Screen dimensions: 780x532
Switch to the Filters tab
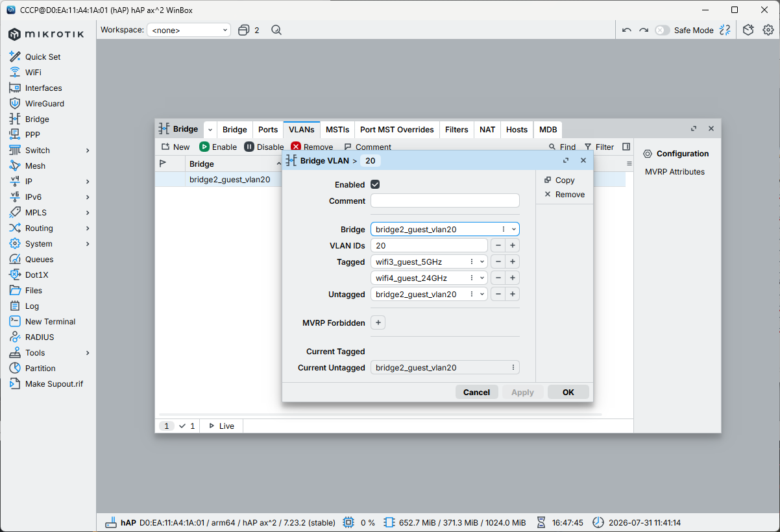457,129
